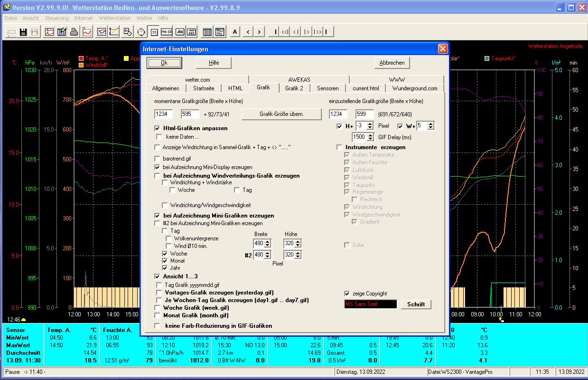Image resolution: width=588 pixels, height=380 pixels.
Task: Click the bold A text toolbar button
Action: pyautogui.click(x=235, y=32)
